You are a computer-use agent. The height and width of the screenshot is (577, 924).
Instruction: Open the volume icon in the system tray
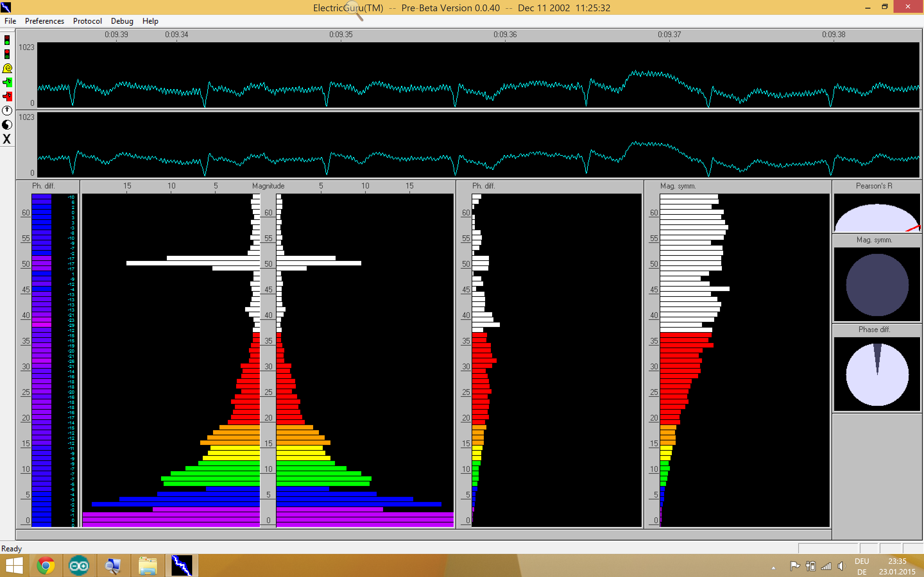[x=842, y=565]
